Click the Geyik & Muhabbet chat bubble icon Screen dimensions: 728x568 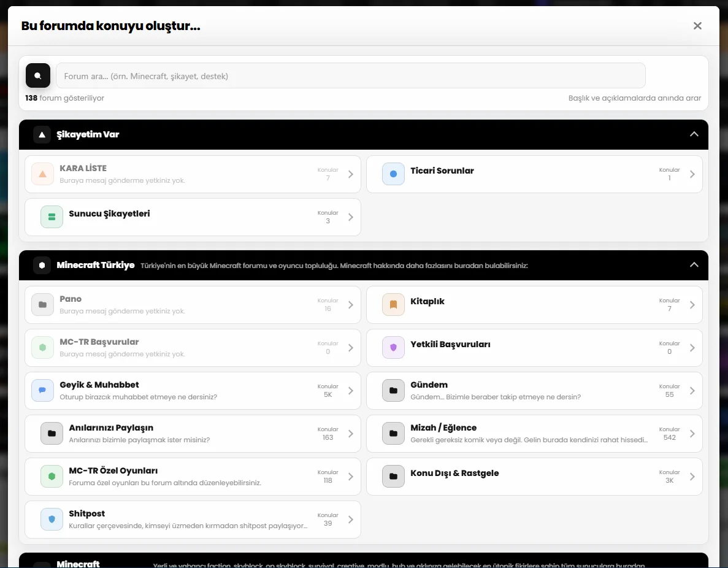(x=43, y=391)
